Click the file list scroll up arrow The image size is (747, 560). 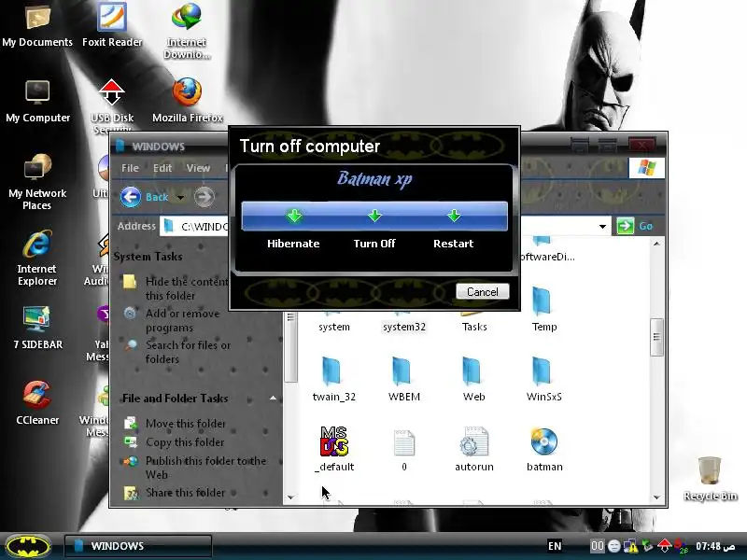(657, 244)
